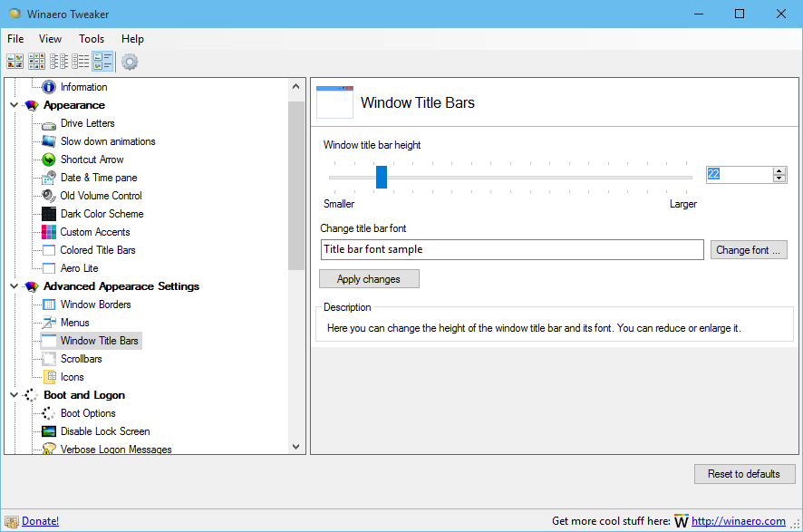
Task: Open the Custom Accents settings
Action: click(x=95, y=231)
